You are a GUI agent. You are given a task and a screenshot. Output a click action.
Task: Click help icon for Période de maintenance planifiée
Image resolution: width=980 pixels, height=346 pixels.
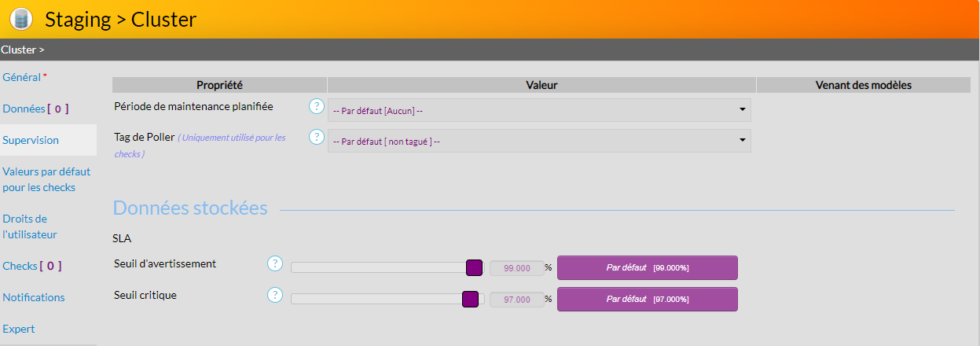tap(317, 106)
